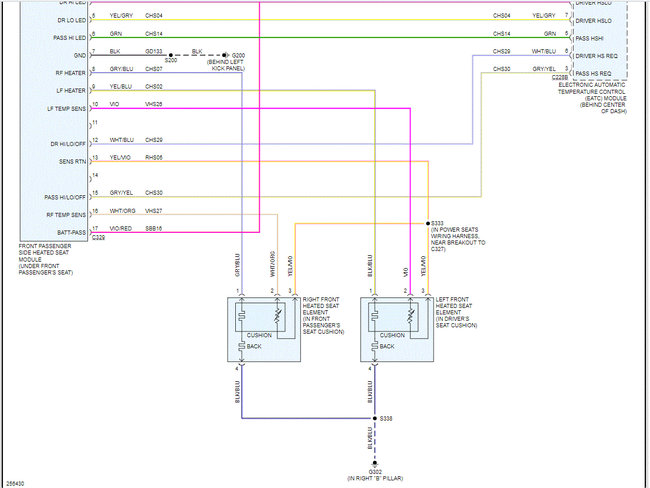Click the LF HEATER pin label

click(x=71, y=90)
